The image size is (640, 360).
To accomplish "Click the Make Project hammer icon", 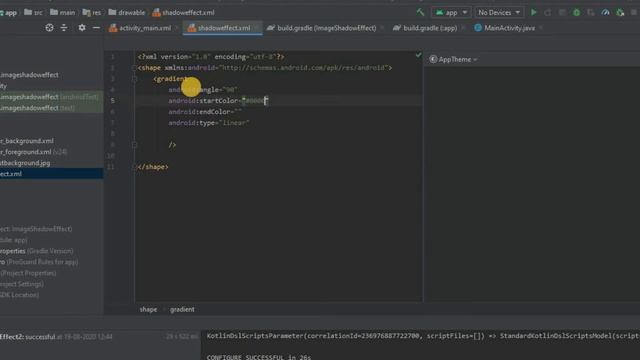I will coord(420,12).
